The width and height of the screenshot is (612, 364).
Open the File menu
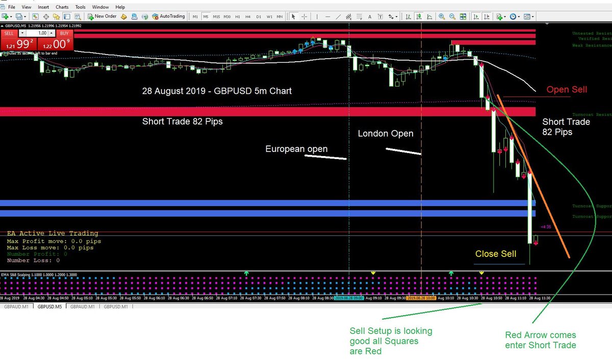pyautogui.click(x=12, y=7)
